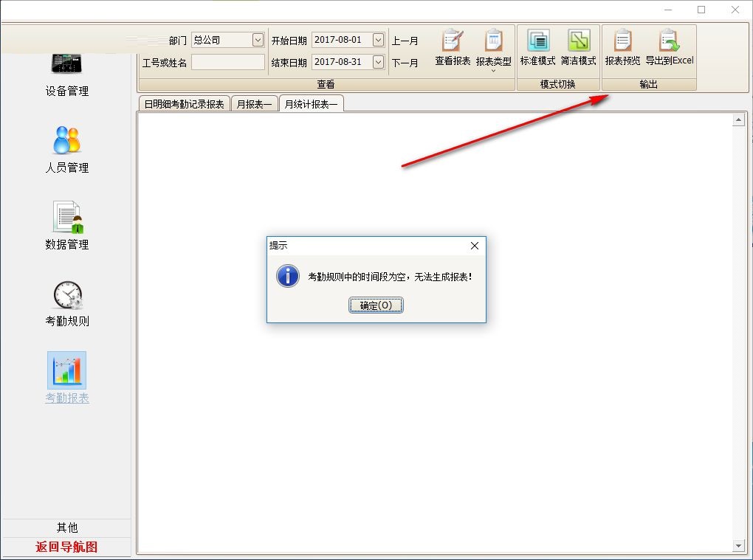The image size is (753, 560).
Task: Open 设备管理 from the sidebar
Action: 66,76
